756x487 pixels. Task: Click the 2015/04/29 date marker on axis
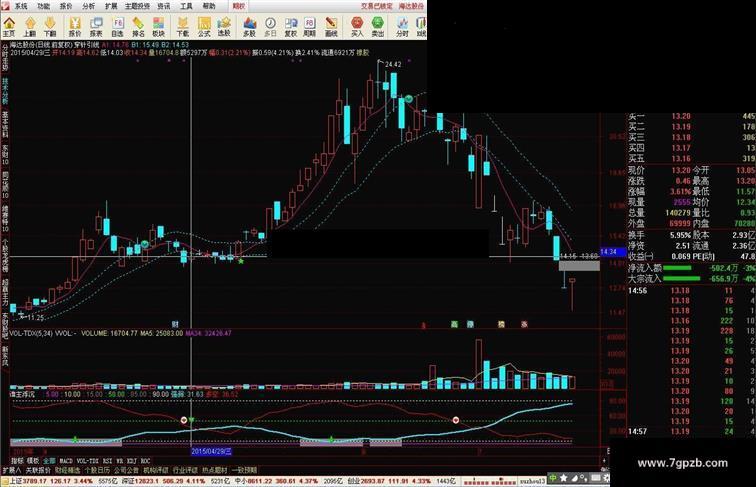[211, 451]
